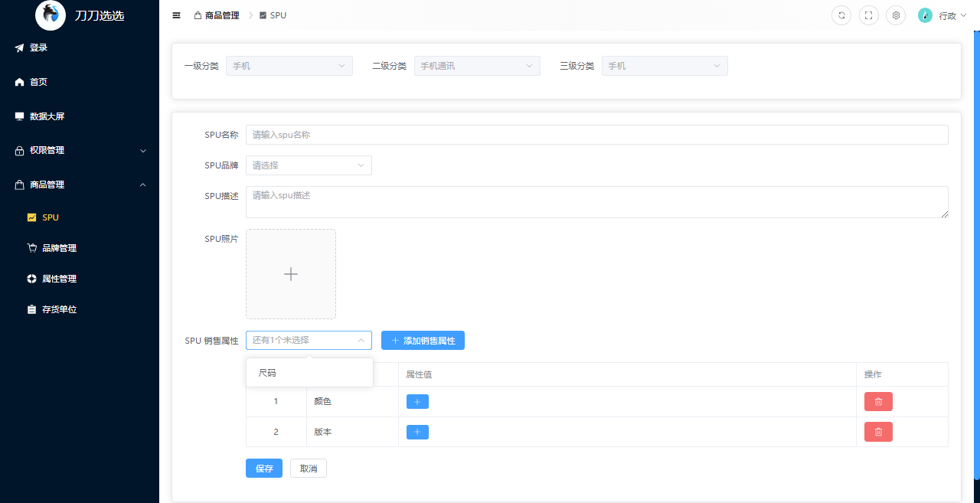
Task: Click the 颜色 cell in attribute table
Action: tap(352, 401)
